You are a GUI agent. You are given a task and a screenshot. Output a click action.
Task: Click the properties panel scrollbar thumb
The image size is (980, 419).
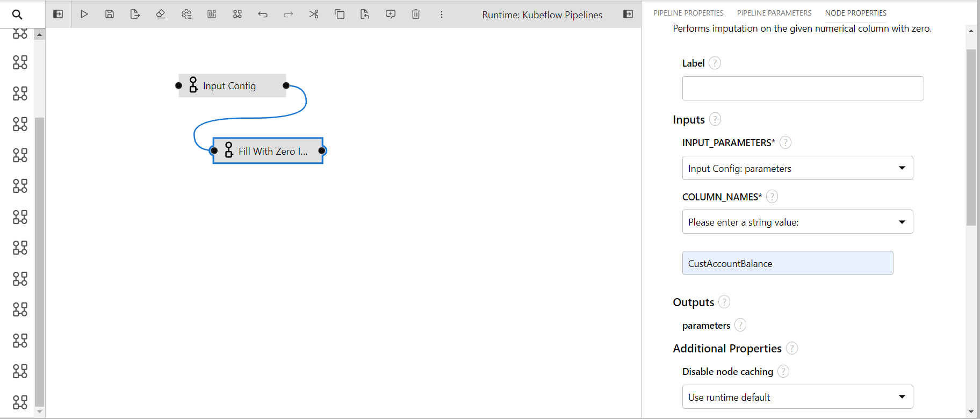[971, 138]
